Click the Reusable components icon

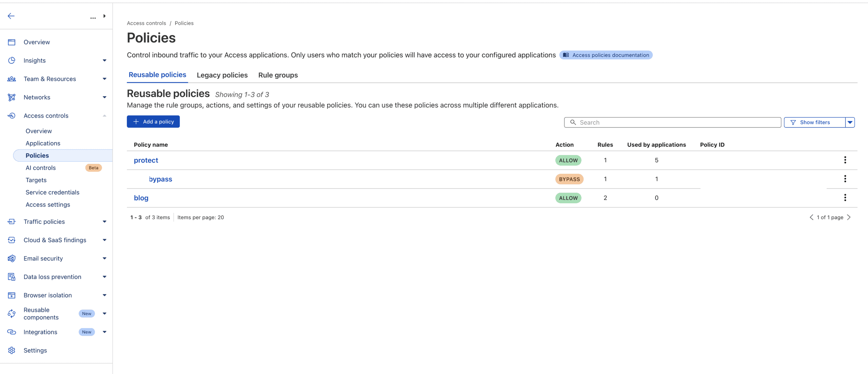tap(12, 314)
